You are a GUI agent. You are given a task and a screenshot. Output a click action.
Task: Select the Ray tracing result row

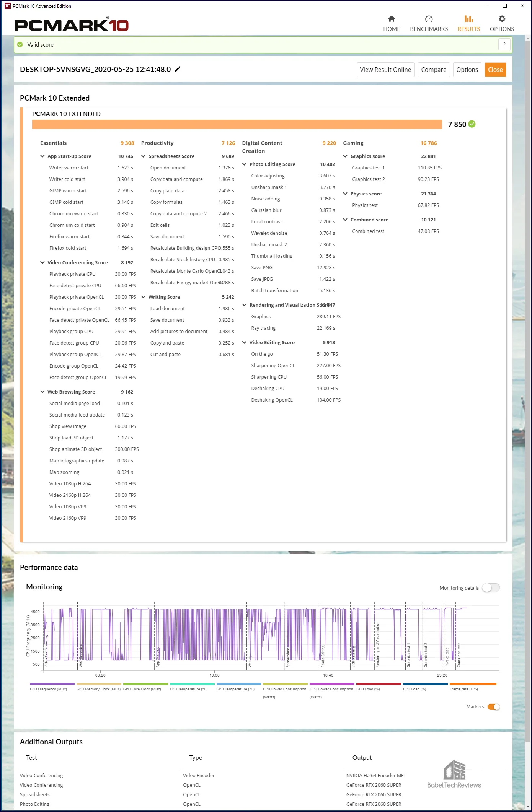point(293,328)
